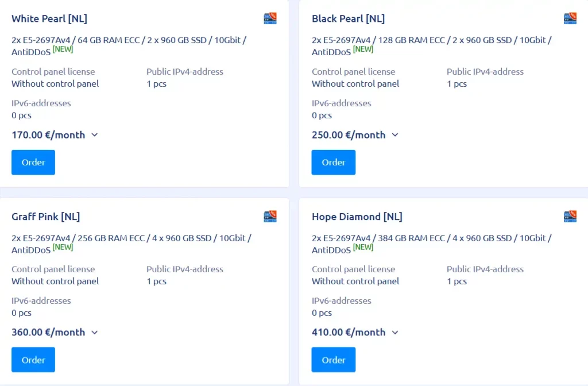Select the Graff Pink [NL] heading
588x386 pixels.
click(x=46, y=217)
